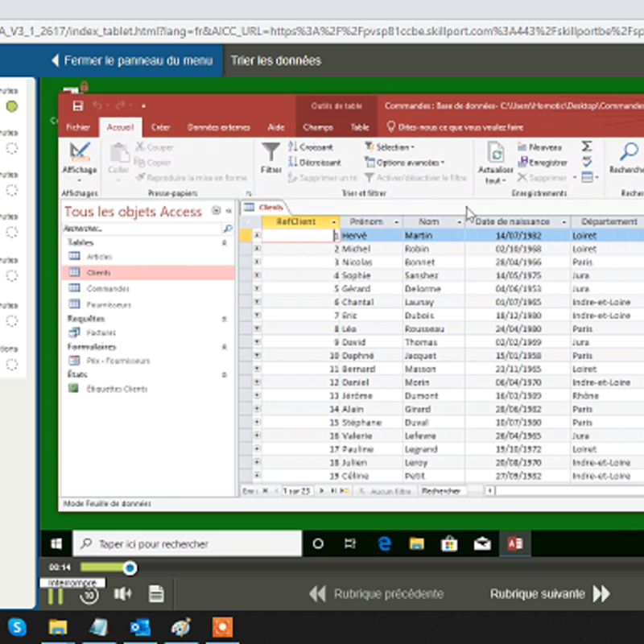Collapse the Formulaires group
The image size is (644, 644).
point(225,347)
